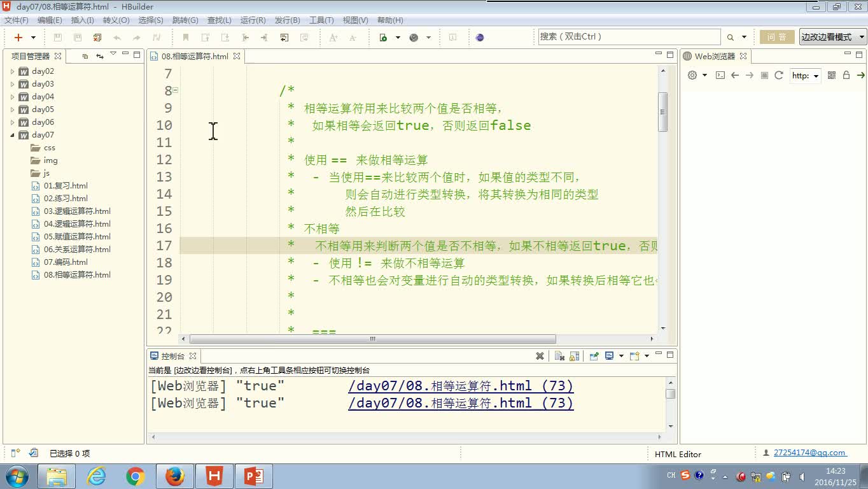Open second /day07/08.相等运算符.html (73) console link
Screen dimensions: 868x489
pos(461,403)
